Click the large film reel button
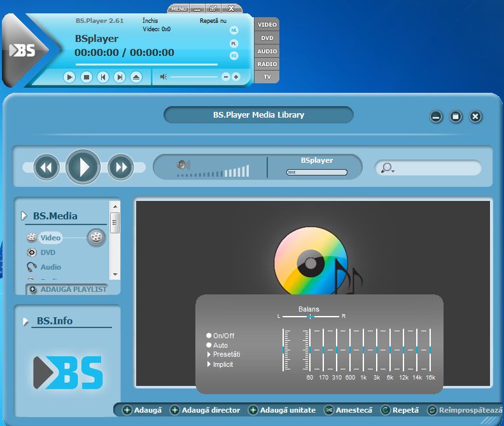The height and width of the screenshot is (426, 504). [x=96, y=238]
